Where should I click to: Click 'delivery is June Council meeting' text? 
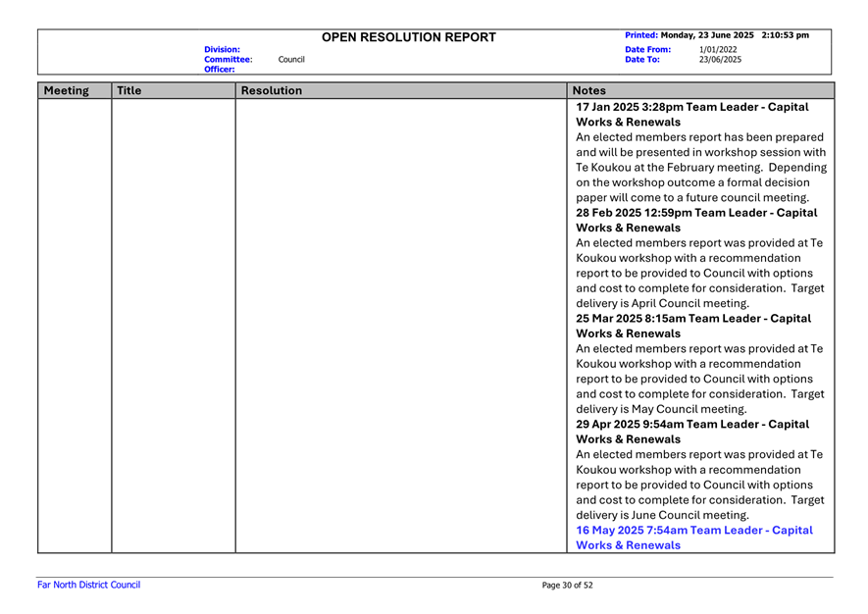coord(662,515)
